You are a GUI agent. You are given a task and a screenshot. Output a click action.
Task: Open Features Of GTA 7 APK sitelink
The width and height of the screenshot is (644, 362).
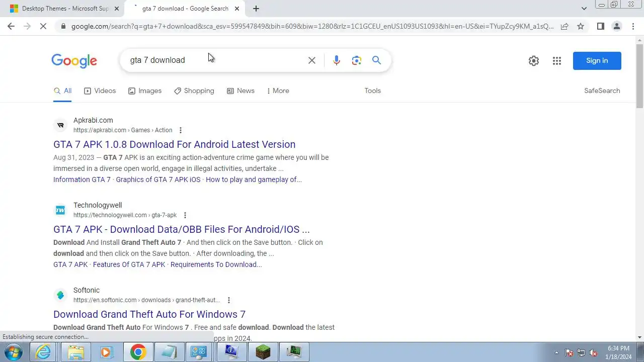[x=129, y=264]
